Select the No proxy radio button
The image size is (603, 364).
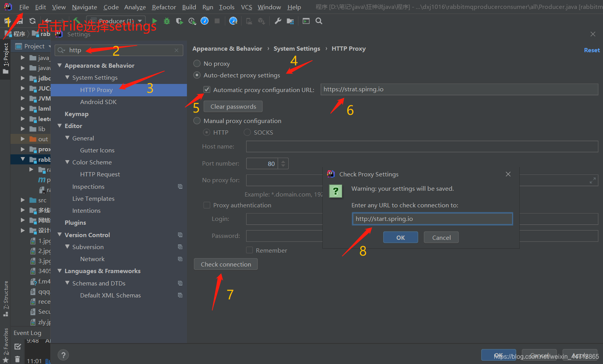197,63
